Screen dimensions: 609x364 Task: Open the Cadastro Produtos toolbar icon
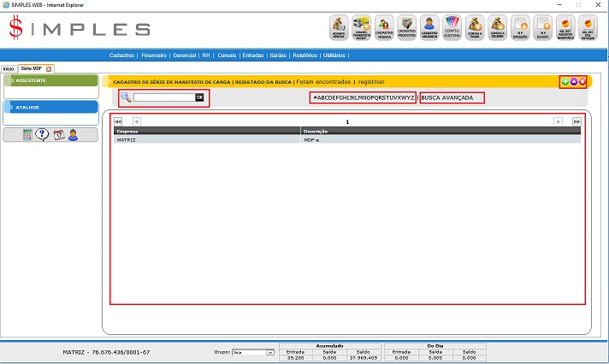(408, 27)
